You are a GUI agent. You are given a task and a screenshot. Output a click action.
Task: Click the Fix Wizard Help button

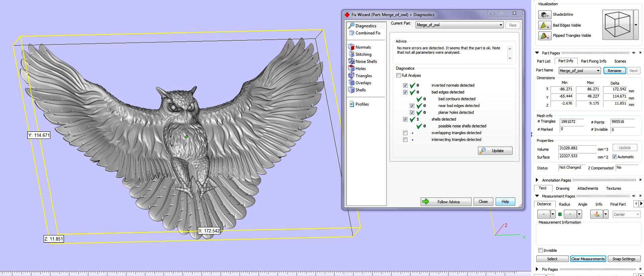tap(505, 202)
